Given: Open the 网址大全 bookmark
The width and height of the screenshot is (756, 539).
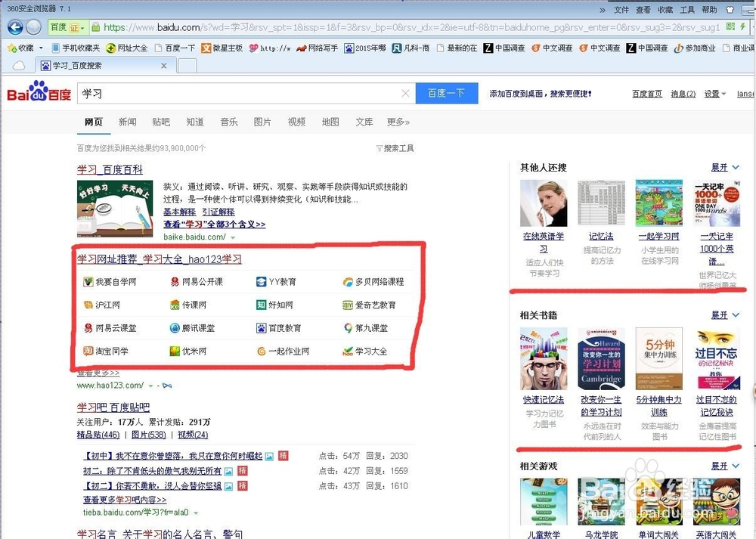Looking at the screenshot, I should click(127, 48).
